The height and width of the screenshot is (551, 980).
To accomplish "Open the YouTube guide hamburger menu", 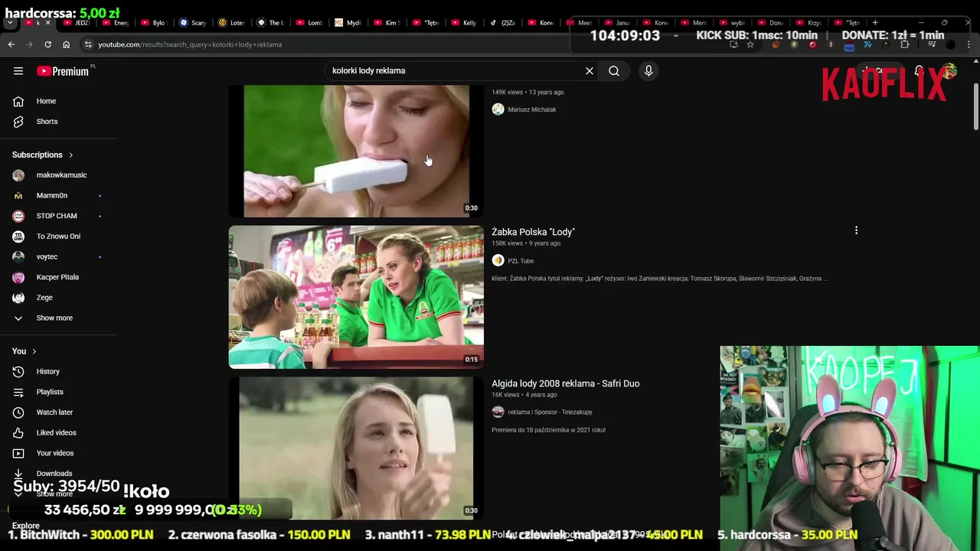I will point(18,71).
